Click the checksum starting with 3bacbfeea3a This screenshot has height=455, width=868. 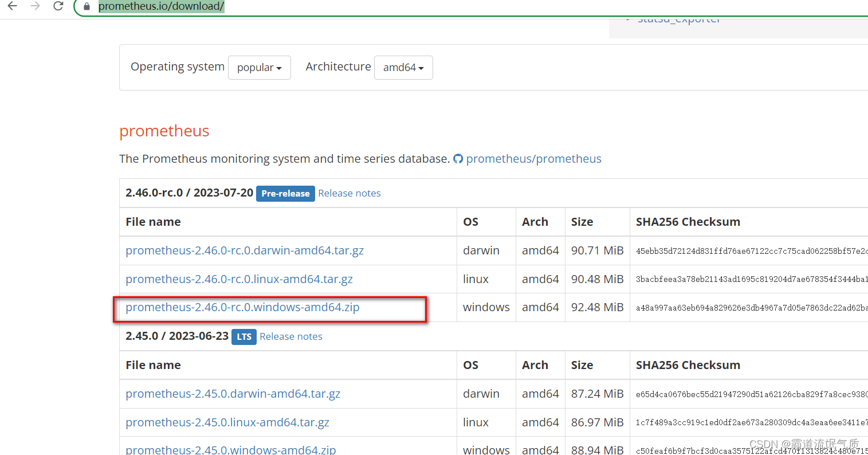click(752, 280)
